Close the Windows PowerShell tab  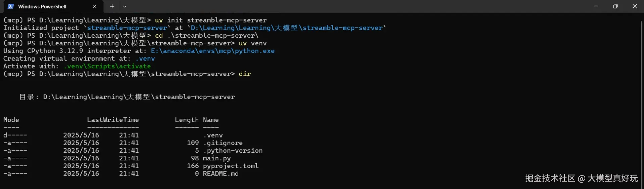coord(95,6)
